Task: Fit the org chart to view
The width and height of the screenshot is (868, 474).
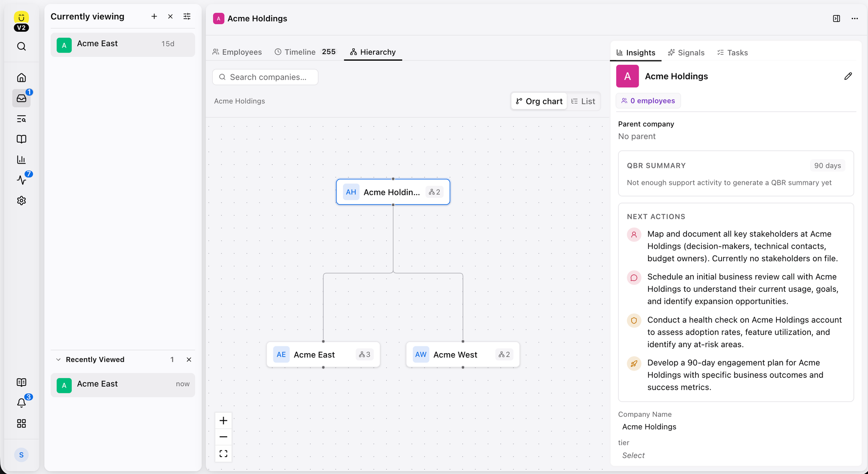Action: 223,454
